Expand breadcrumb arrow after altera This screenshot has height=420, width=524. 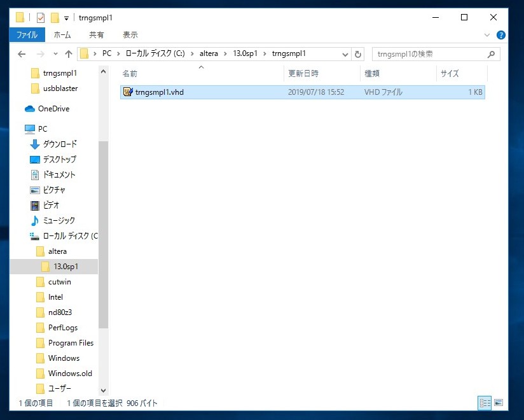point(225,54)
